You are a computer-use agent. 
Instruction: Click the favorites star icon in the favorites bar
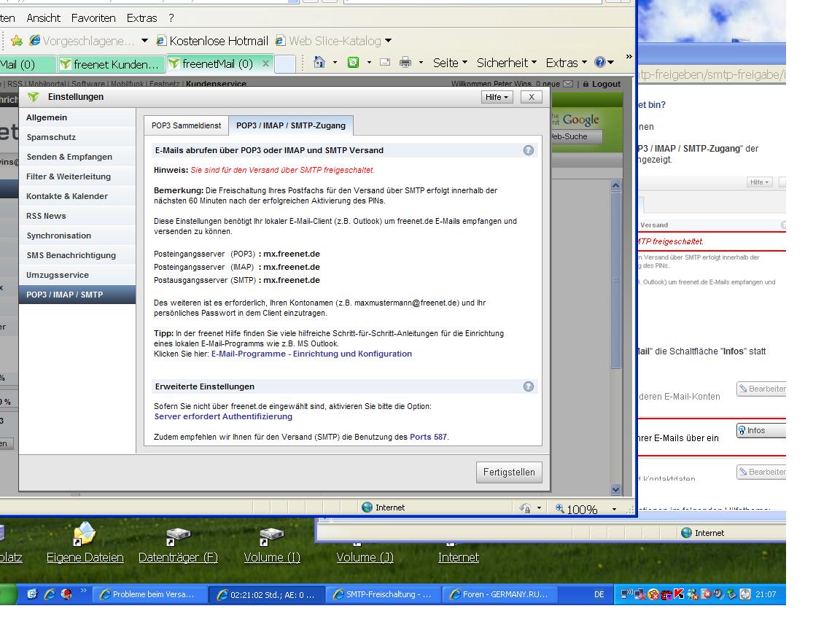[x=17, y=41]
